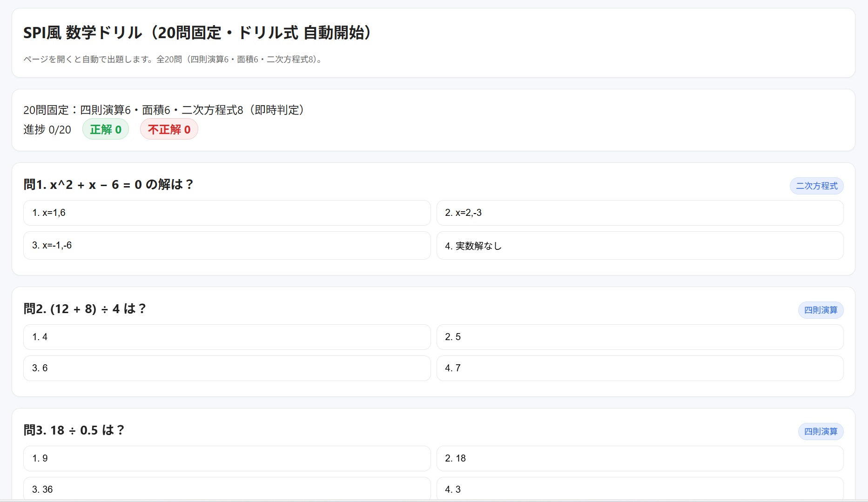Click the SPI風 数学ドリル page title
Screen dimensions: 868x502
[197, 33]
